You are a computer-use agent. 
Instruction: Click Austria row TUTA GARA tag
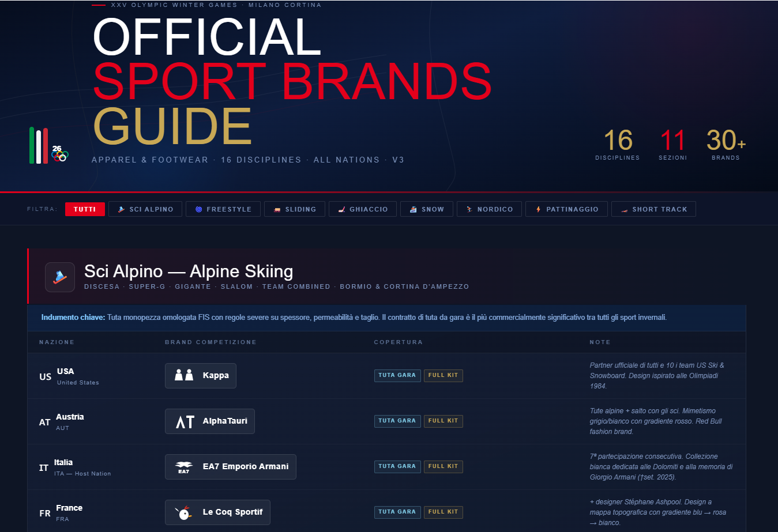pyautogui.click(x=397, y=421)
